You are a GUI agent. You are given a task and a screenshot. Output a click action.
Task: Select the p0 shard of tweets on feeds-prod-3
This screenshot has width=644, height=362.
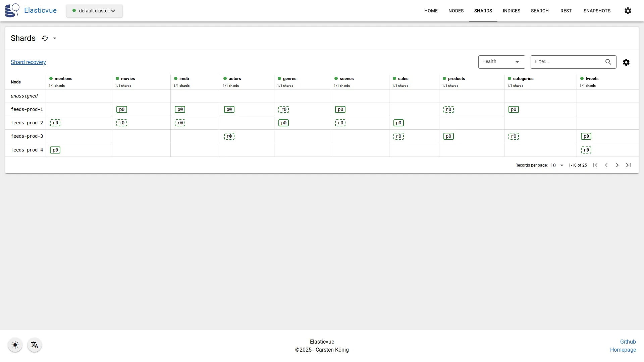pos(586,136)
